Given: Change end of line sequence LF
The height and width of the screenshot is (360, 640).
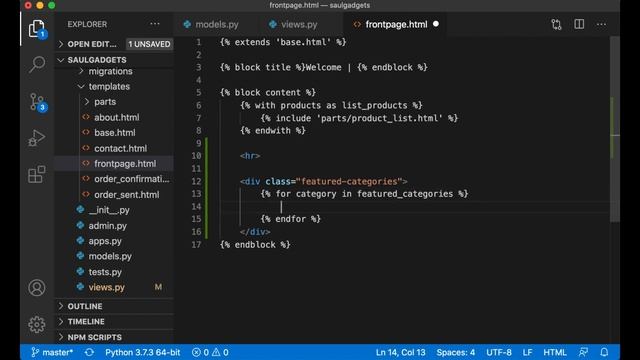Looking at the screenshot, I should point(527,352).
